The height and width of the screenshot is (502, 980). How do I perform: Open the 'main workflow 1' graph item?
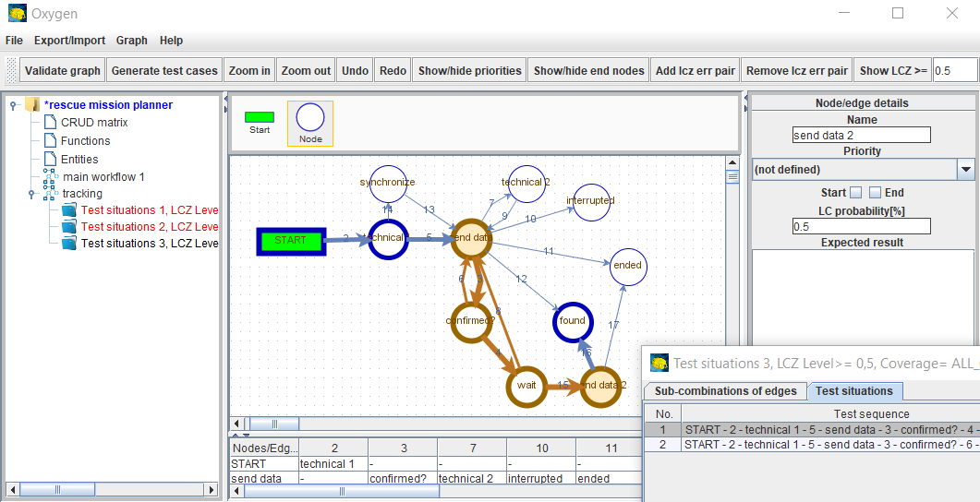tap(103, 176)
